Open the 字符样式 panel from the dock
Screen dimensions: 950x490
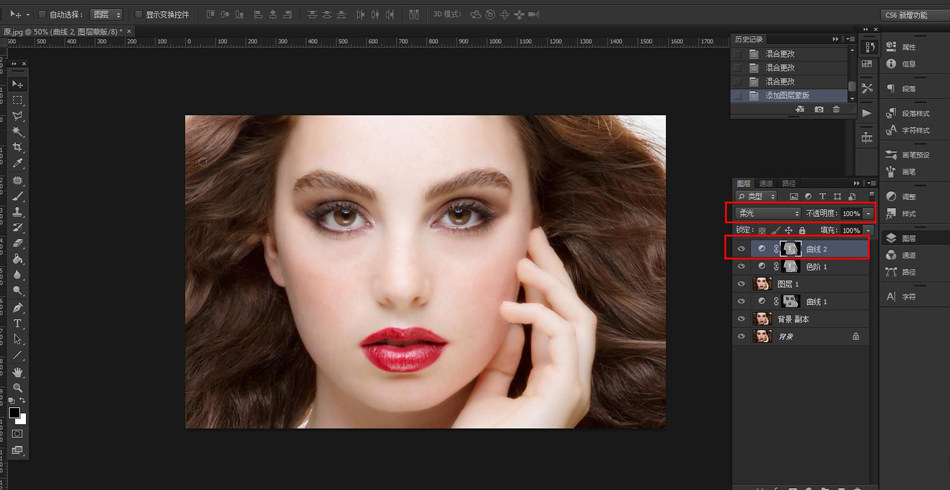909,130
